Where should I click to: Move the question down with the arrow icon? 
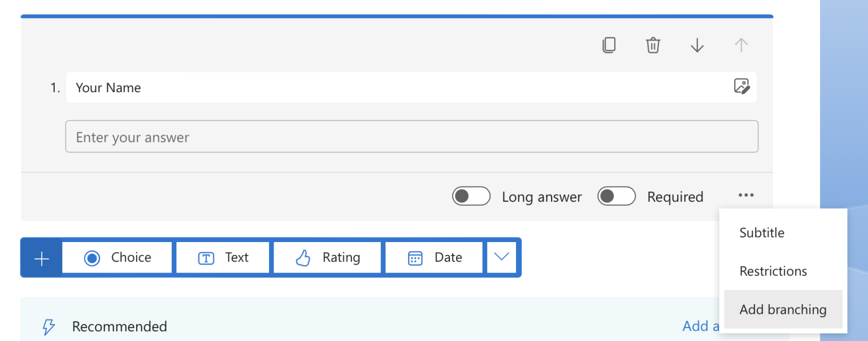point(697,45)
